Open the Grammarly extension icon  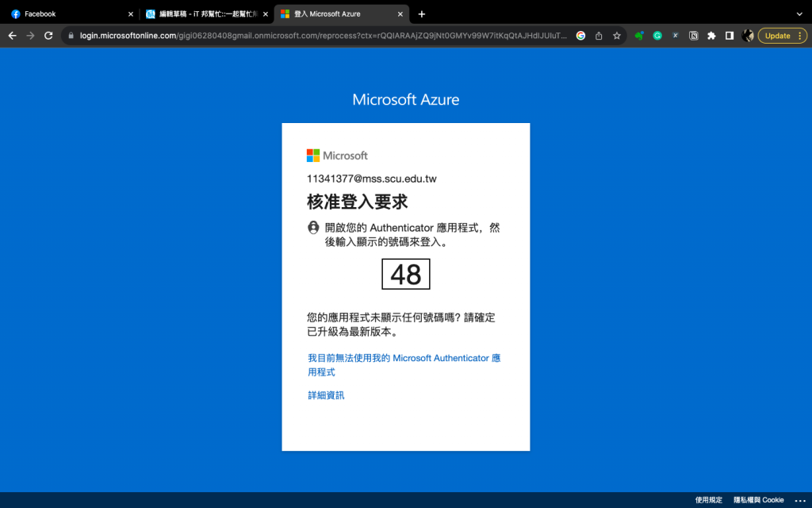pos(657,36)
